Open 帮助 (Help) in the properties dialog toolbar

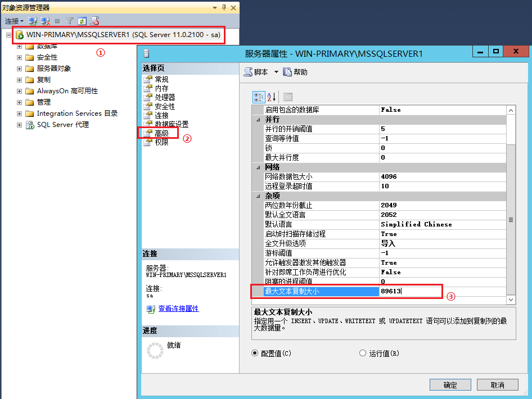tap(297, 72)
